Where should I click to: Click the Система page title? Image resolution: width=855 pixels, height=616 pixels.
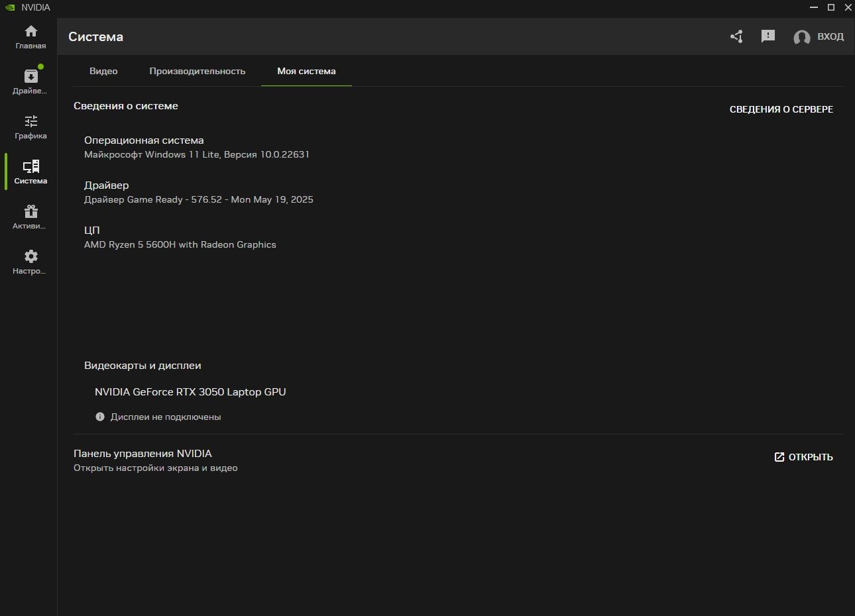coord(96,37)
